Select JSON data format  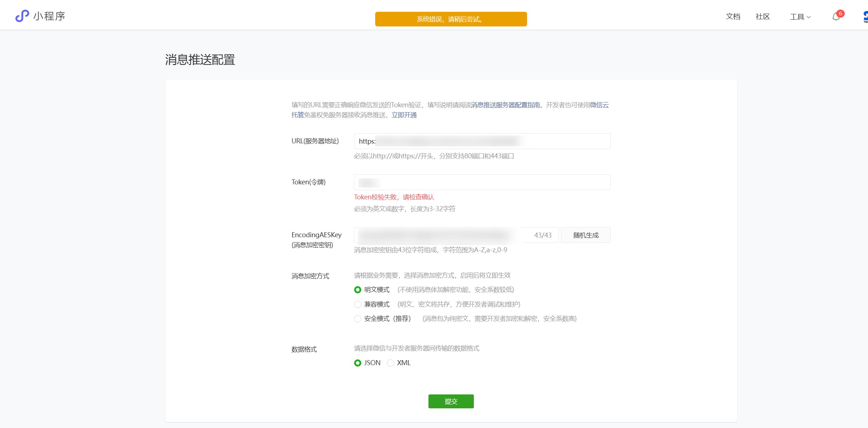click(358, 363)
